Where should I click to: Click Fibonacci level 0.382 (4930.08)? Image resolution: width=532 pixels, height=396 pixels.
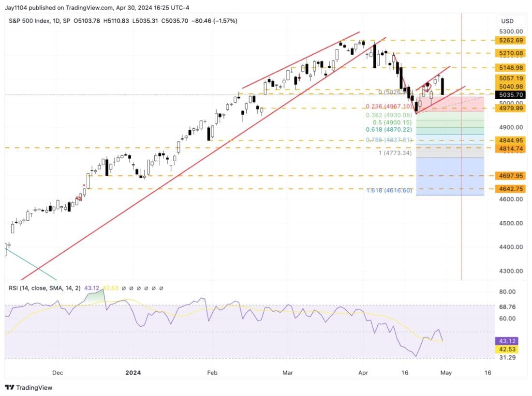point(389,115)
